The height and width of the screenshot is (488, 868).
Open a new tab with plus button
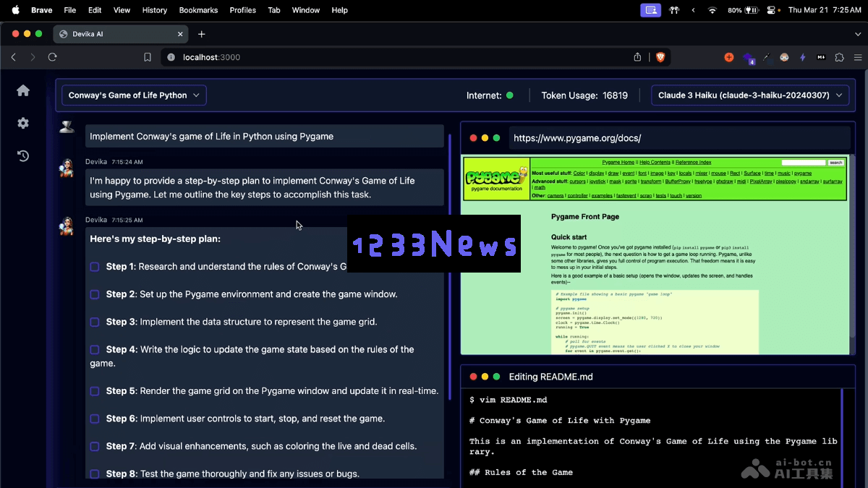201,34
